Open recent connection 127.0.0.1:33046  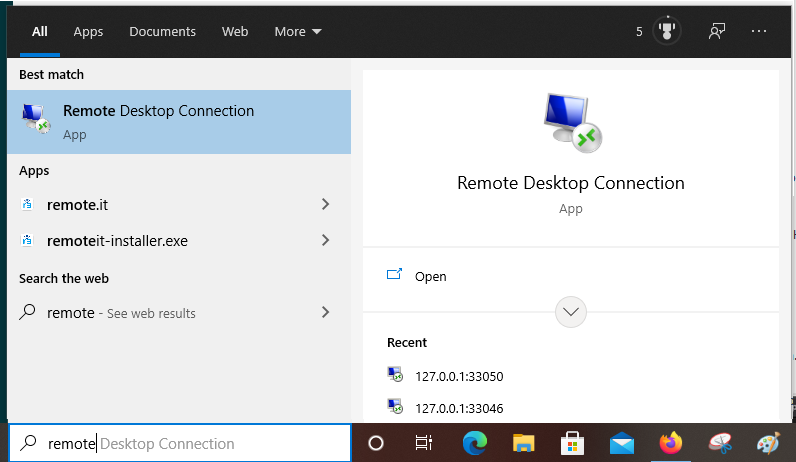pyautogui.click(x=459, y=408)
